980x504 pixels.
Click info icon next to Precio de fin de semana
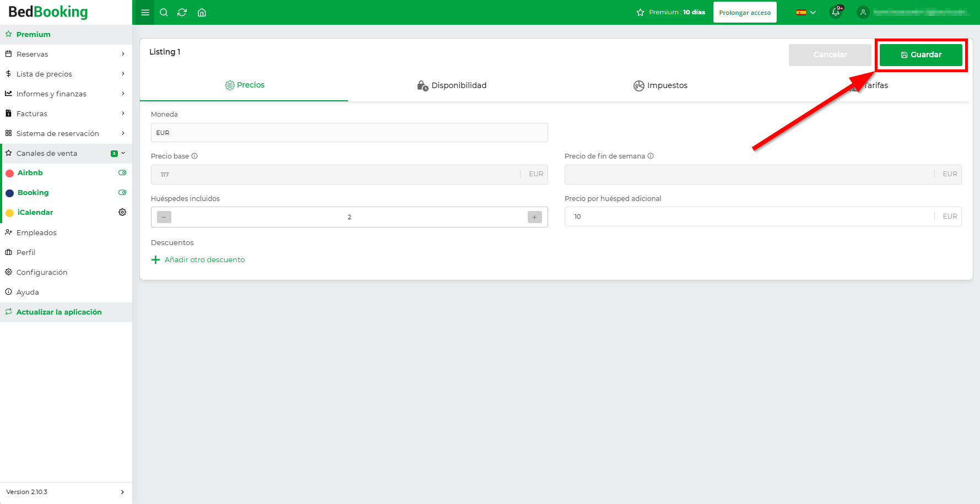(x=651, y=156)
